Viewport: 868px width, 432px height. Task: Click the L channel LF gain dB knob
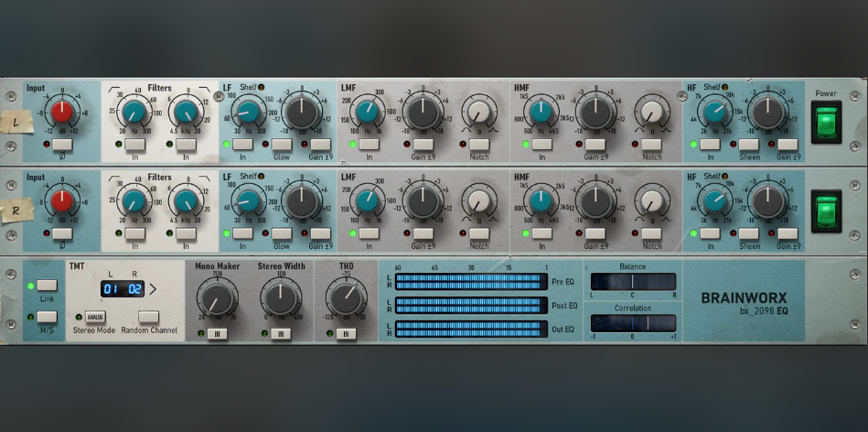302,113
